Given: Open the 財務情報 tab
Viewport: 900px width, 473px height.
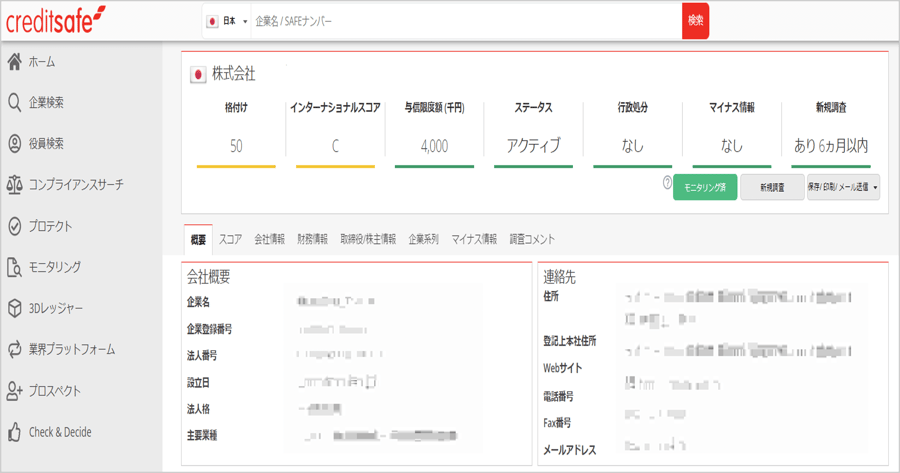Looking at the screenshot, I should 312,239.
